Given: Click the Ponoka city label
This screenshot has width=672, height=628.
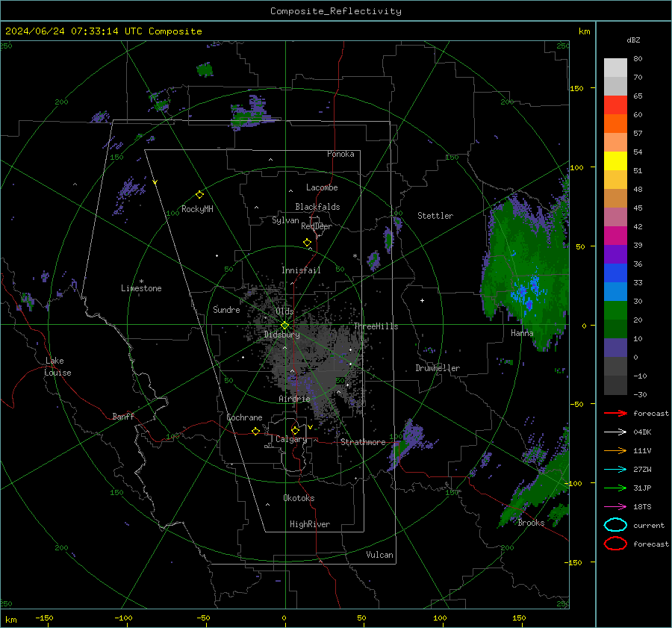Looking at the screenshot, I should tap(340, 154).
